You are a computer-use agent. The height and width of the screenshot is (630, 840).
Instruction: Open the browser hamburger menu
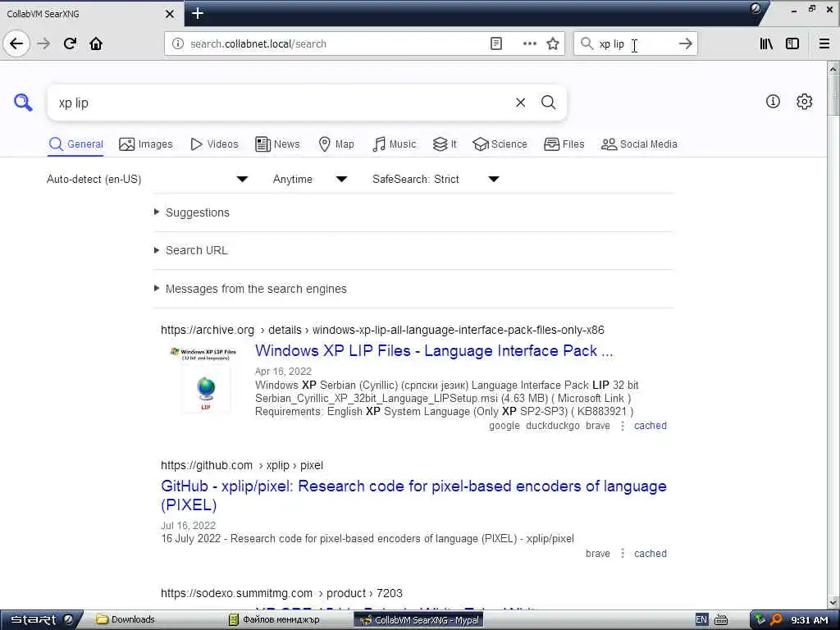pyautogui.click(x=824, y=44)
